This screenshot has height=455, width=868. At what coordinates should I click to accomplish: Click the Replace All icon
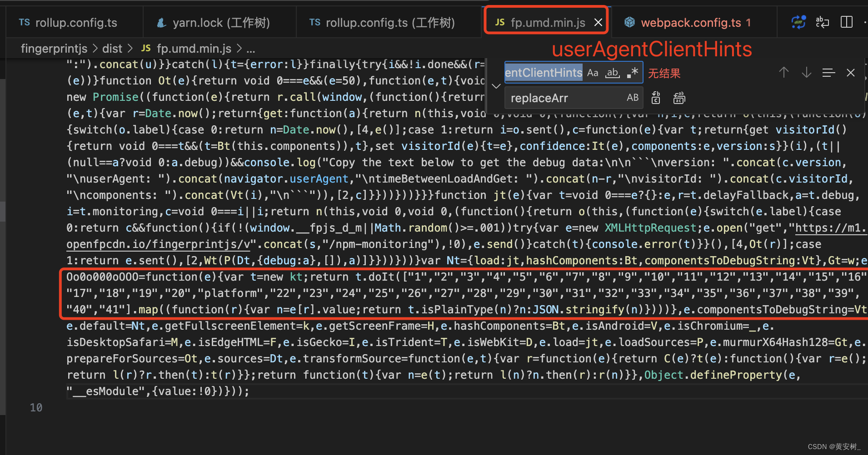pos(679,98)
